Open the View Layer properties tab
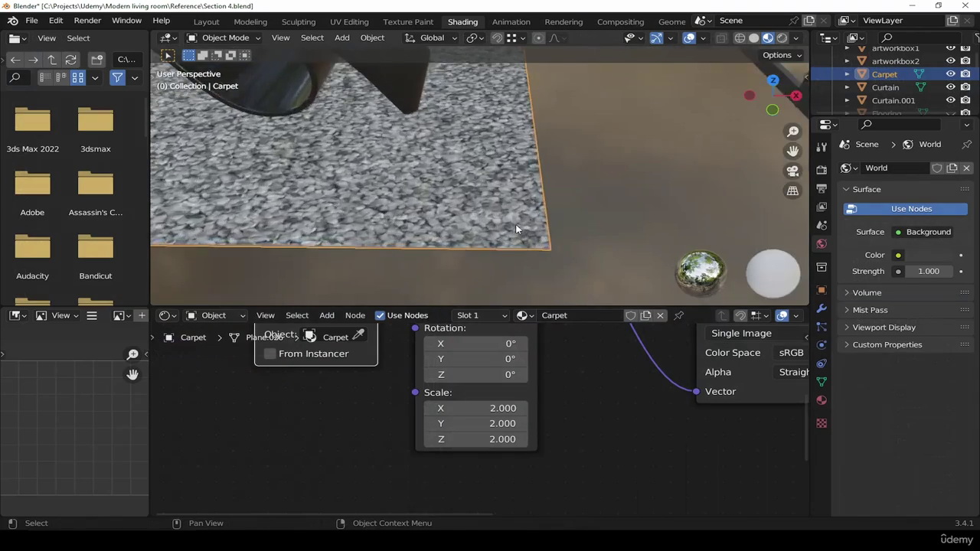The width and height of the screenshot is (980, 551). point(822,207)
